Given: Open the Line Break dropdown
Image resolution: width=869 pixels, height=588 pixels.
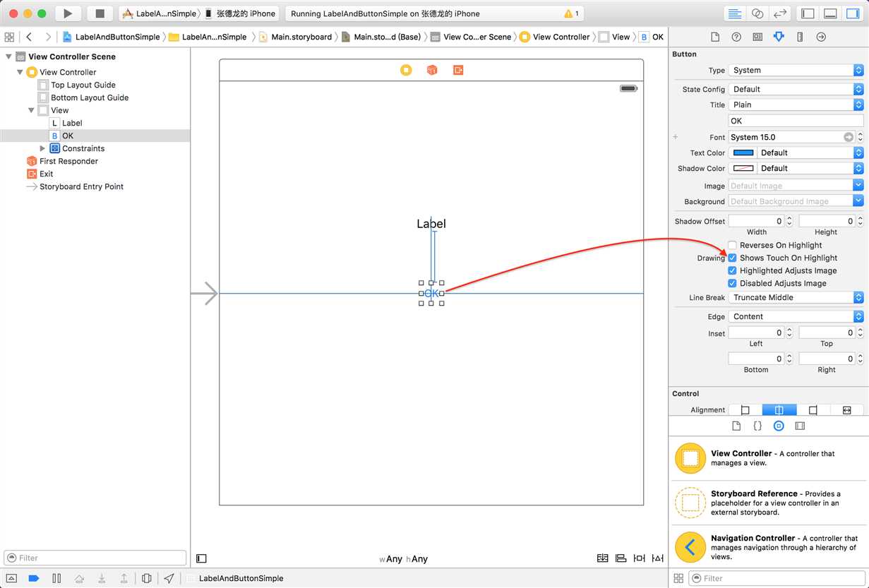Looking at the screenshot, I should [796, 297].
